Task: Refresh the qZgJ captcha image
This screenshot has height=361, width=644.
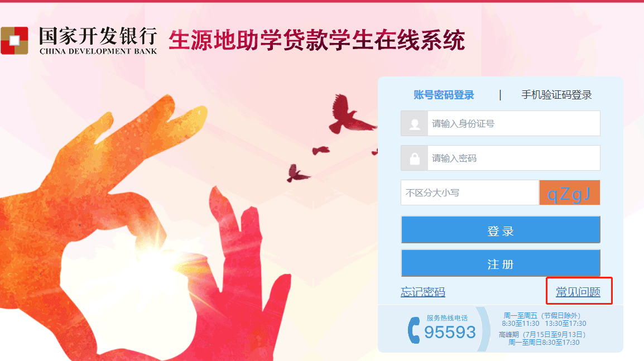Action: pyautogui.click(x=569, y=192)
